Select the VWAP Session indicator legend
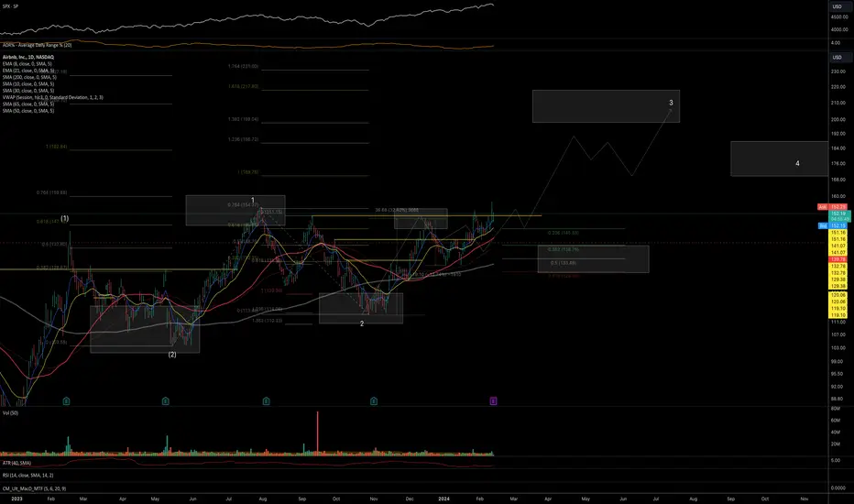Screen dimensions: 854x504 pyautogui.click(x=53, y=97)
